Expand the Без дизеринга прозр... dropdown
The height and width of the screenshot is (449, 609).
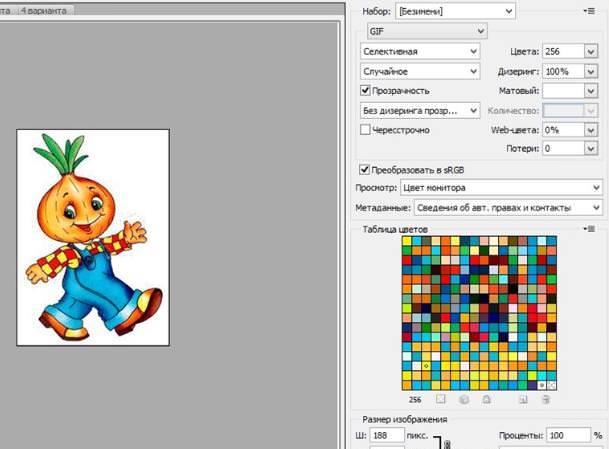click(x=420, y=111)
